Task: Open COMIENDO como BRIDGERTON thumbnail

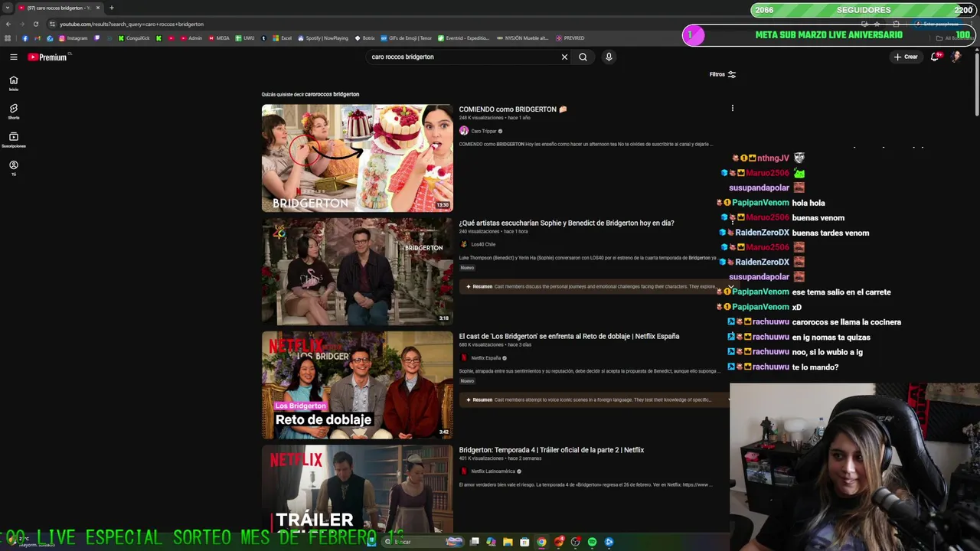Action: click(357, 158)
